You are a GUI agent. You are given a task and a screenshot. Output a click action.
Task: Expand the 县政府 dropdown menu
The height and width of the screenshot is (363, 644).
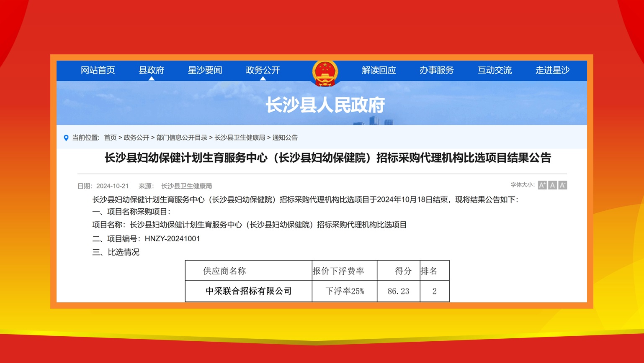[152, 70]
